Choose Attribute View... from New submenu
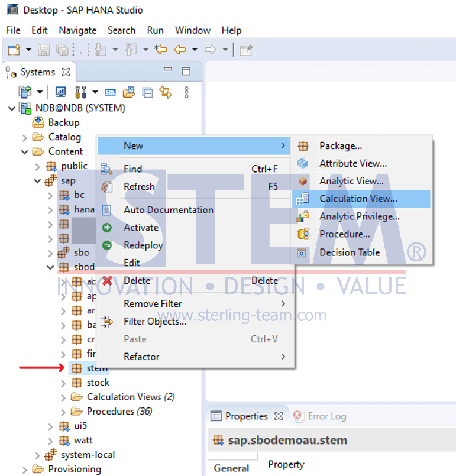 point(361,164)
